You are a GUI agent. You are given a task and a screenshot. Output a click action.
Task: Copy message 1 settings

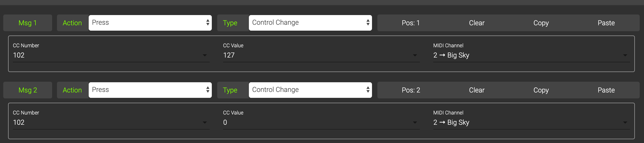pos(541,23)
